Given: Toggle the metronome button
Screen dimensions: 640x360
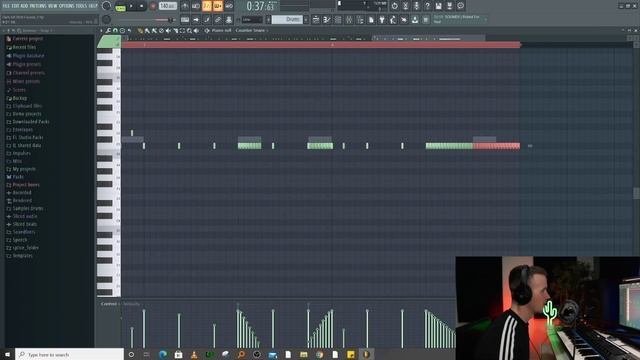Looking at the screenshot, I should pos(185,6).
